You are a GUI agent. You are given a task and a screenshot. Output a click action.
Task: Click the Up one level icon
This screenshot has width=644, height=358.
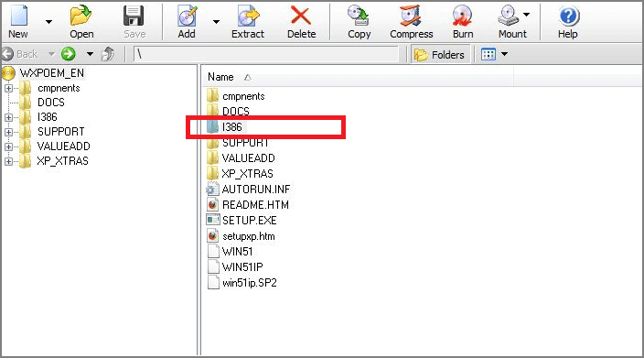(108, 54)
